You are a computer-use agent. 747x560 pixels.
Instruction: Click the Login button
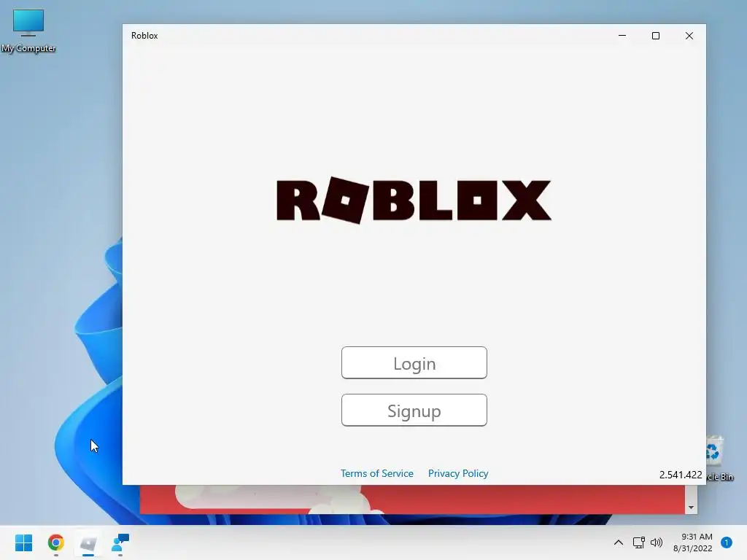(x=414, y=363)
